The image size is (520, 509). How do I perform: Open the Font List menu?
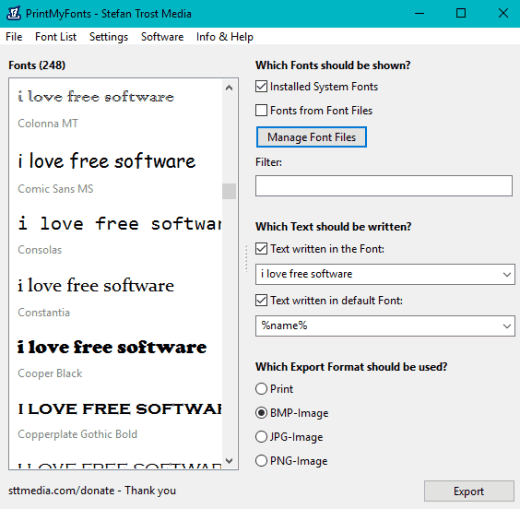(56, 37)
